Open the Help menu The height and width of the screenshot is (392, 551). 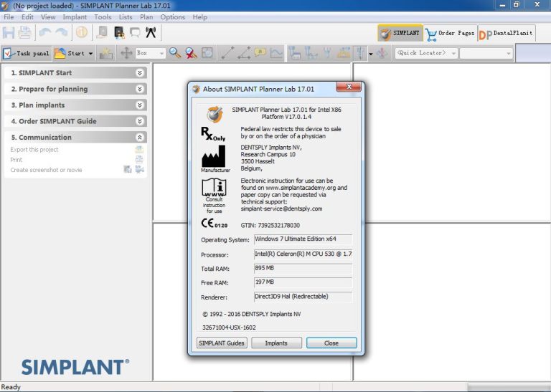(x=199, y=17)
